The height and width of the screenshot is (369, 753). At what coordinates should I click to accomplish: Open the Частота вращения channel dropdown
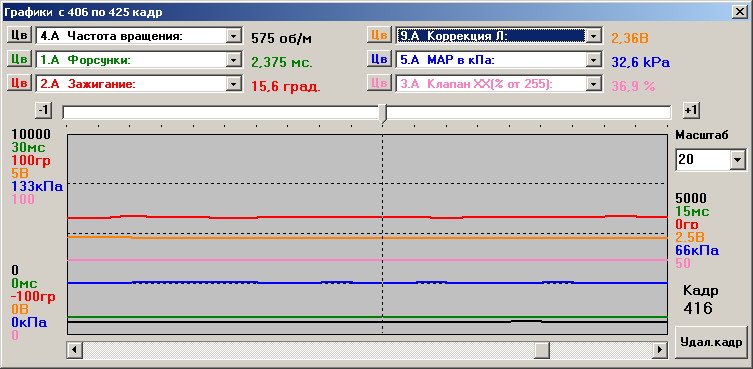pos(233,36)
